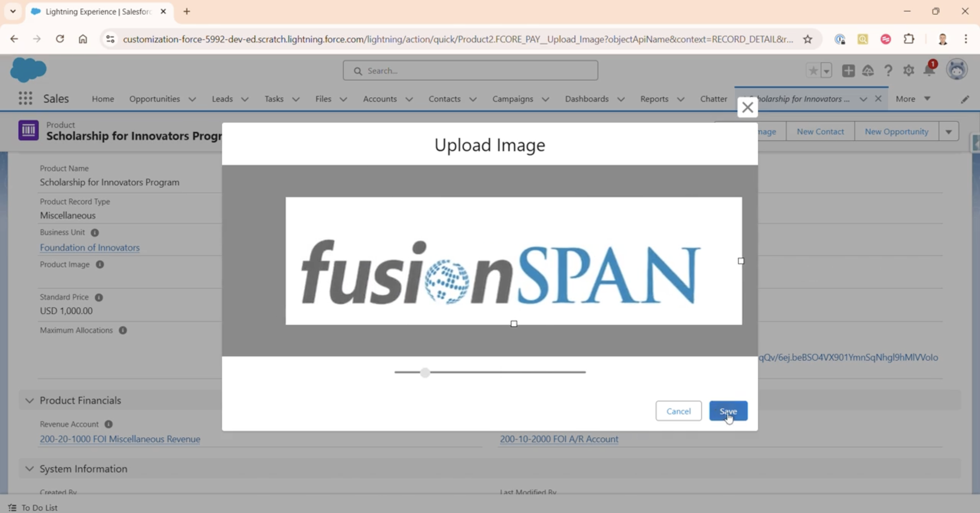Open the Setup gear icon
Screen dimensions: 980x513
908,71
